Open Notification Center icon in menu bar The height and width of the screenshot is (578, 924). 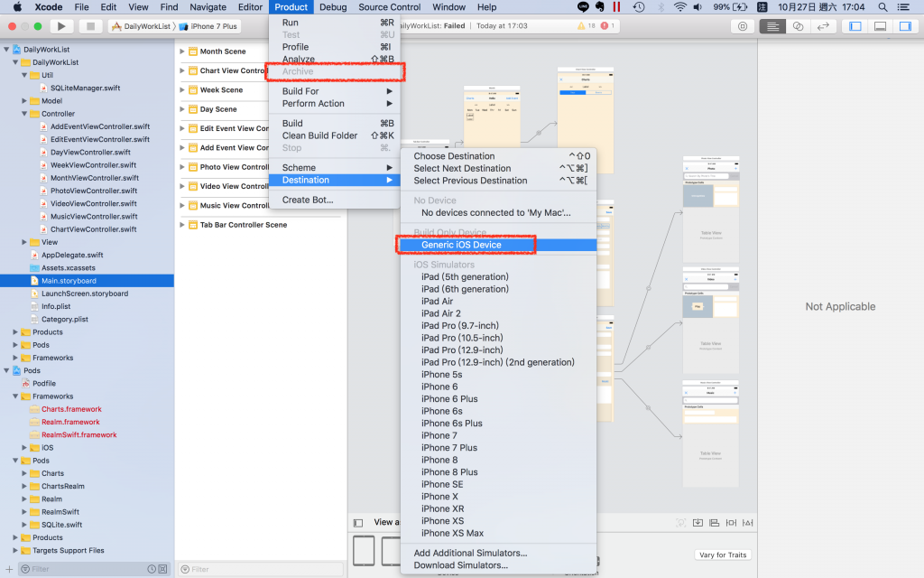tap(903, 7)
